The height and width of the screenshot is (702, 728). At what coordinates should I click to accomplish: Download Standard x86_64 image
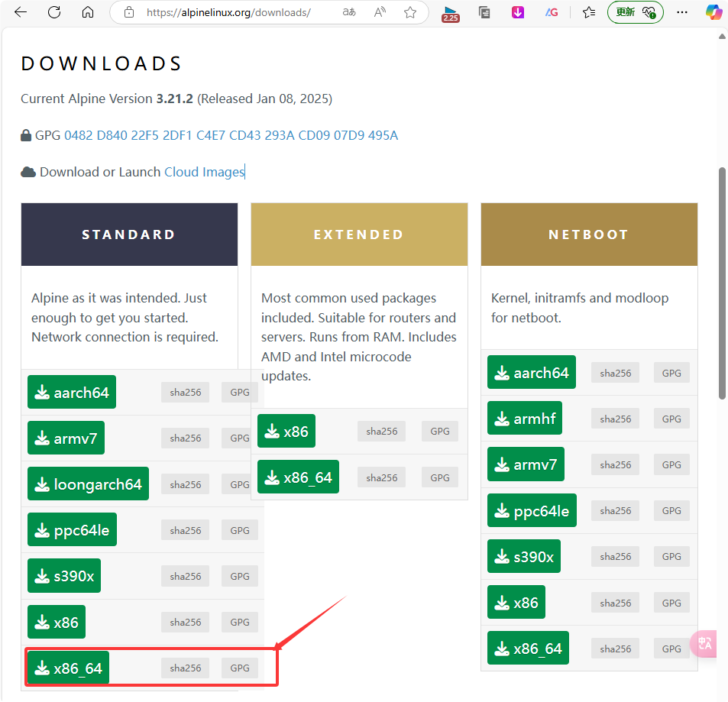68,668
